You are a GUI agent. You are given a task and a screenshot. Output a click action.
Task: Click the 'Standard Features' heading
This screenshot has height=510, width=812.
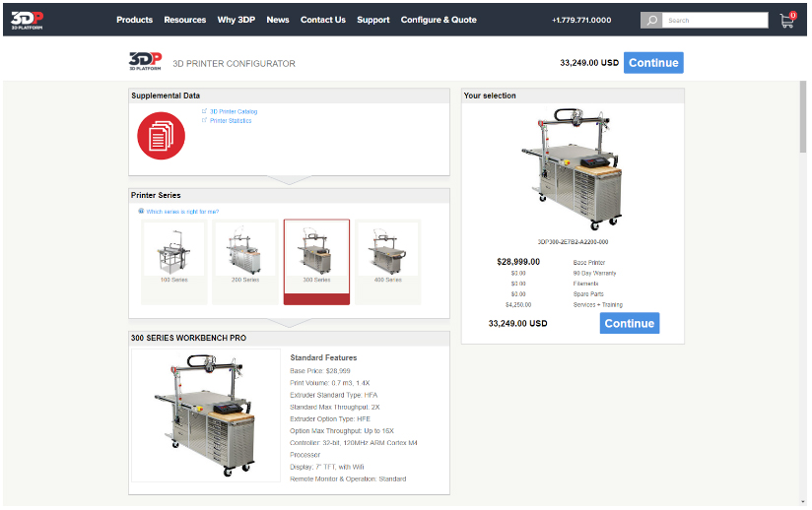pos(323,358)
